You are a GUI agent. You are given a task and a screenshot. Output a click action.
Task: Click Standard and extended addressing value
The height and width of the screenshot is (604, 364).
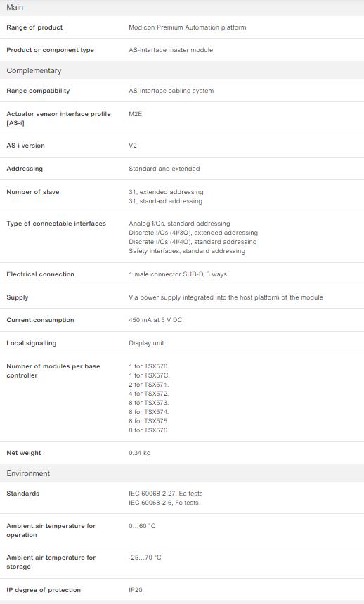164,168
